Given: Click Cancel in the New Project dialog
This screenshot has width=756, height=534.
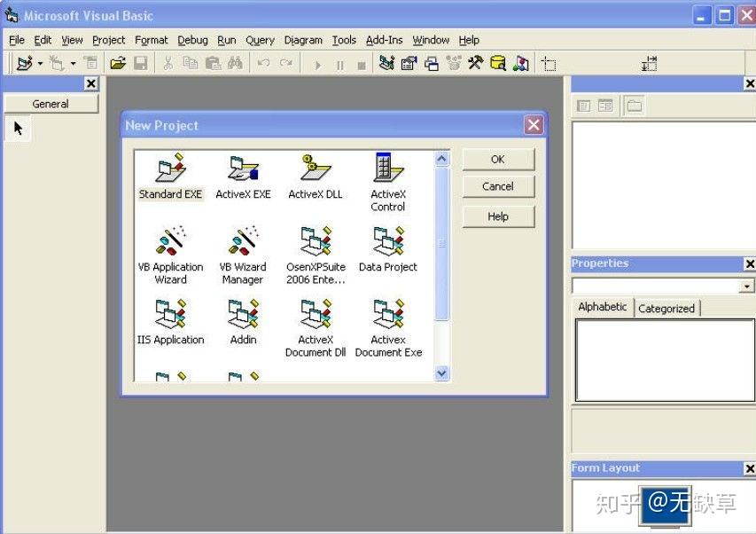Looking at the screenshot, I should pos(498,186).
